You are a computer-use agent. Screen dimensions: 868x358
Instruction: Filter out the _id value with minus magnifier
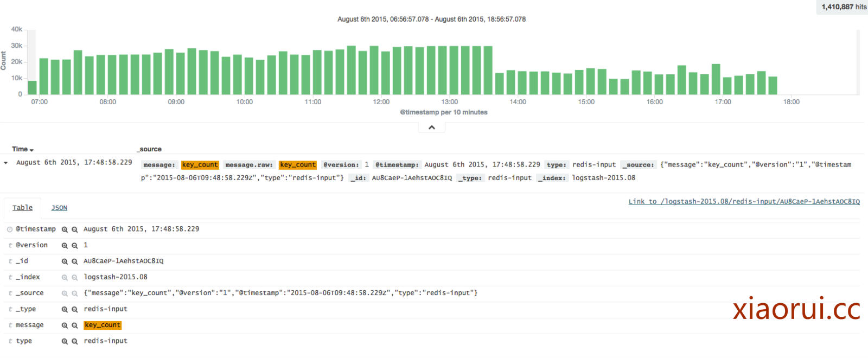[75, 261]
